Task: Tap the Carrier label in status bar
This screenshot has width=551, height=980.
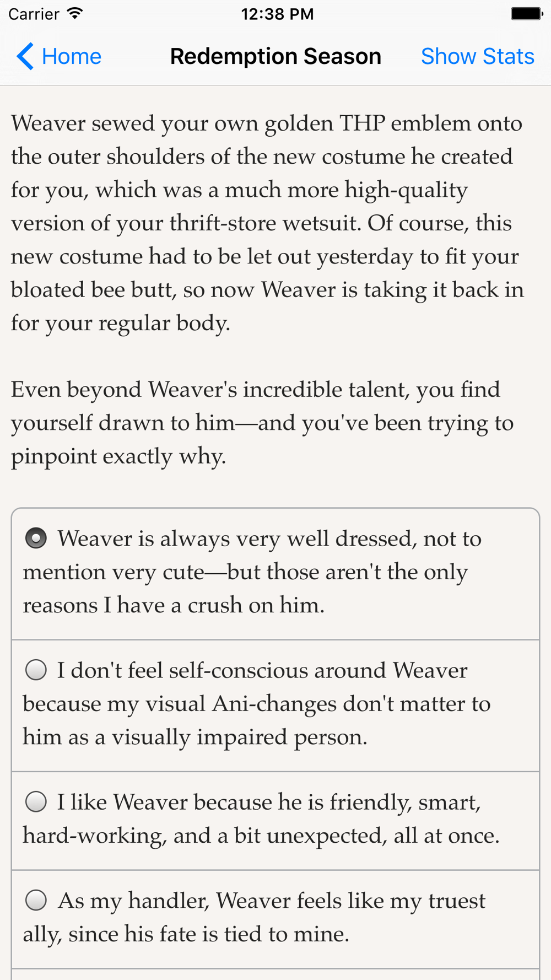Action: [x=34, y=14]
